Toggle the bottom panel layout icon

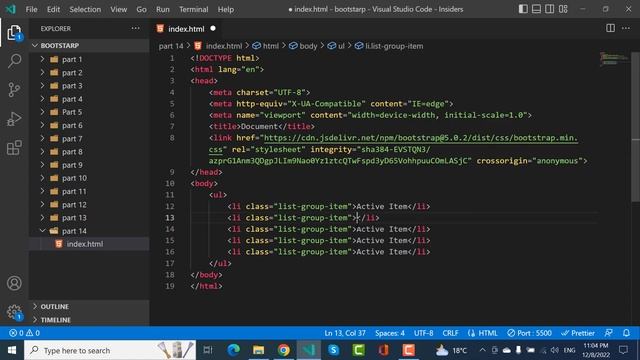tap(536, 9)
